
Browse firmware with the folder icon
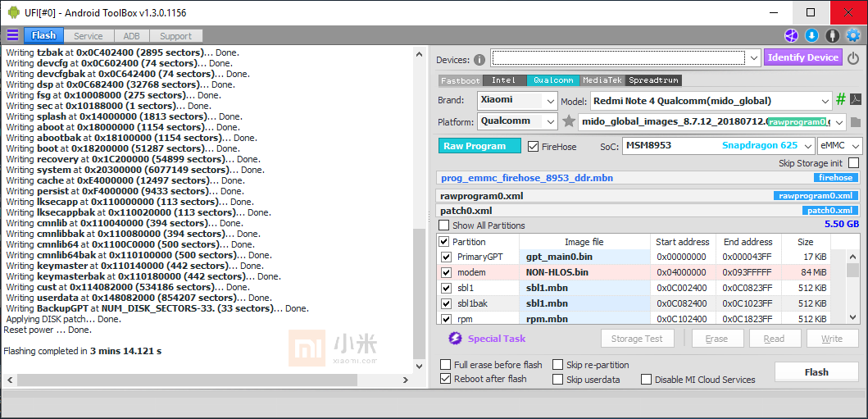click(x=855, y=122)
